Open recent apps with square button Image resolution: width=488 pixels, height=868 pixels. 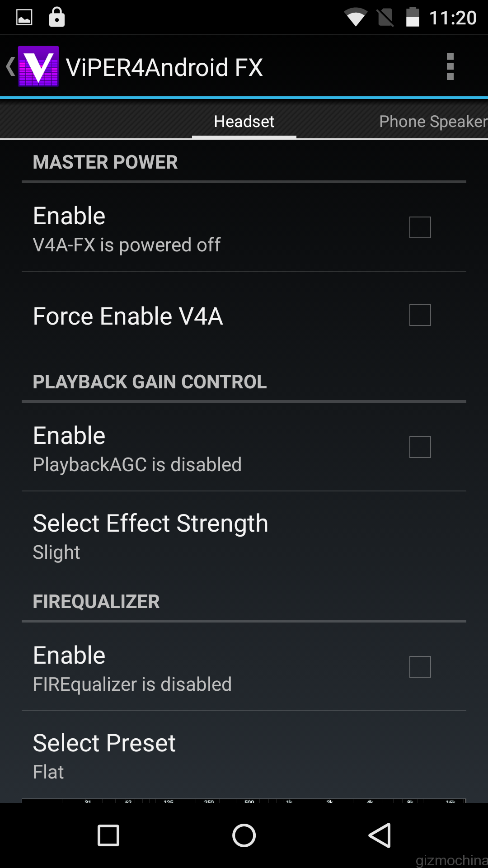point(108,835)
